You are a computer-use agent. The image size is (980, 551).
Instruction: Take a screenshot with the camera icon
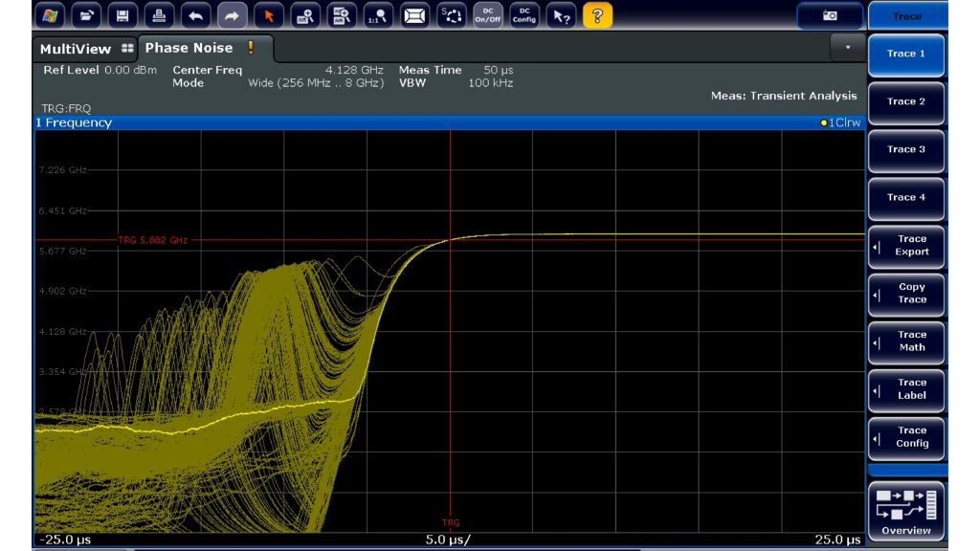click(x=830, y=15)
